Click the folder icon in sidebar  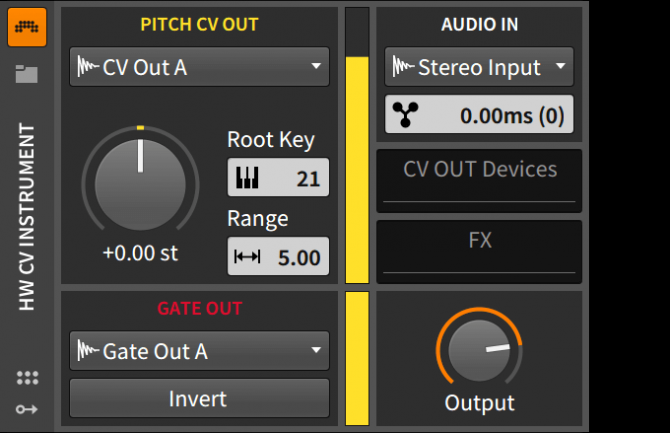coord(27,73)
